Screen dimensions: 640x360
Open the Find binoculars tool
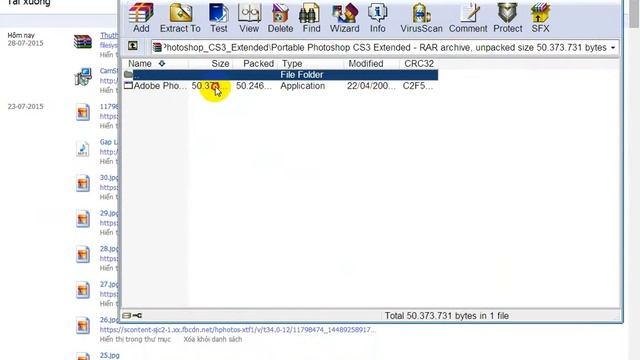[x=311, y=18]
